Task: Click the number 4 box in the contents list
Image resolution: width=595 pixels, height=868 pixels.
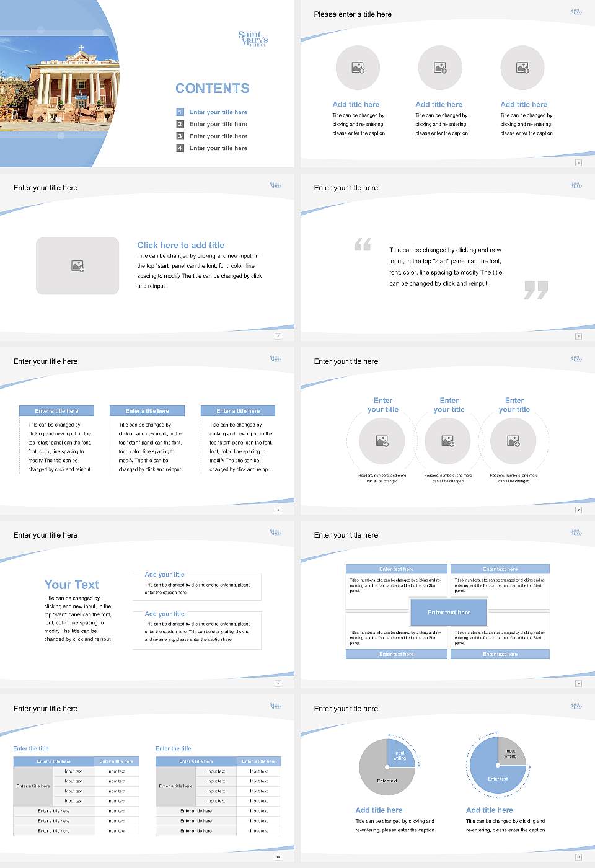Action: pyautogui.click(x=180, y=148)
